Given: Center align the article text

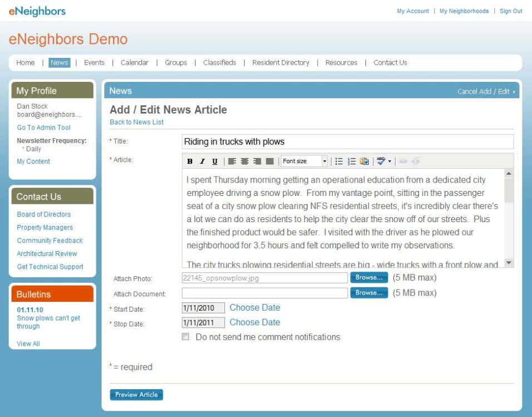Looking at the screenshot, I should click(245, 161).
